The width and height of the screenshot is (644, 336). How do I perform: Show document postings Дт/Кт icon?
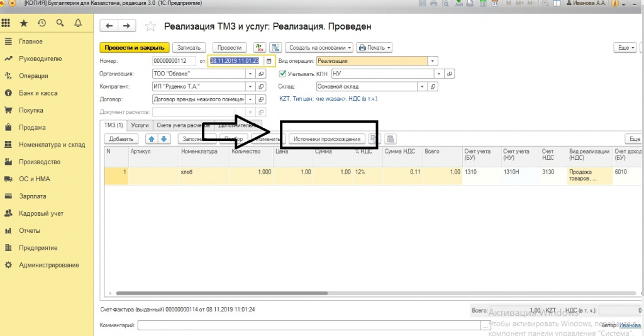tap(260, 48)
